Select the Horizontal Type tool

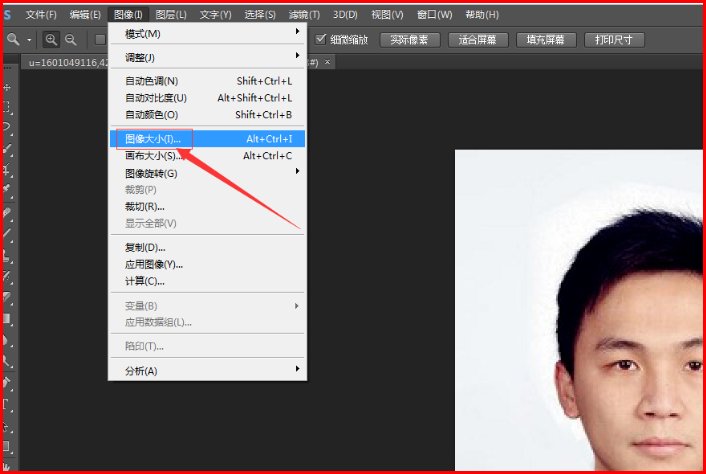8,404
